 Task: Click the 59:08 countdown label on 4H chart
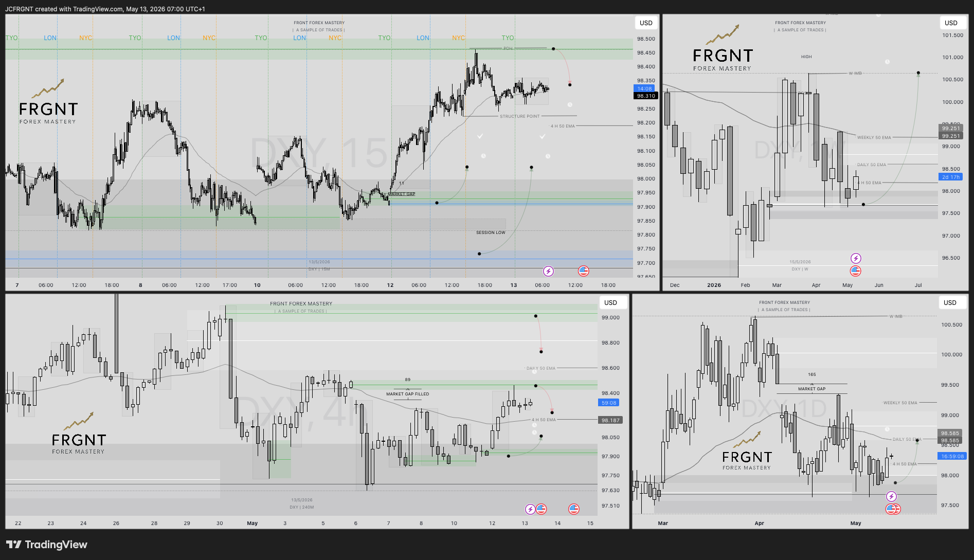coord(609,403)
